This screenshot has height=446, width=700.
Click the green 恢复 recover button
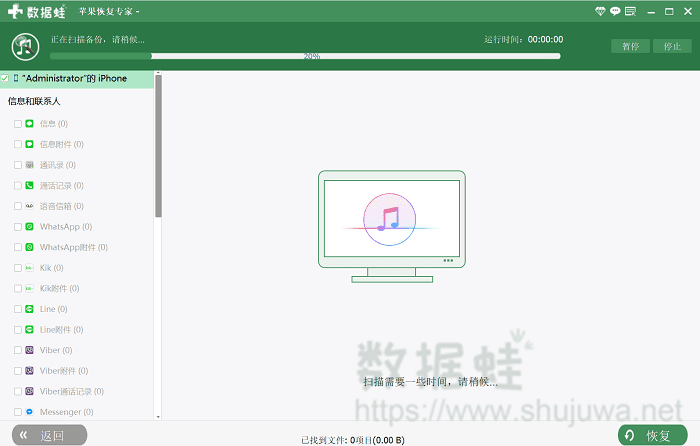coord(653,435)
